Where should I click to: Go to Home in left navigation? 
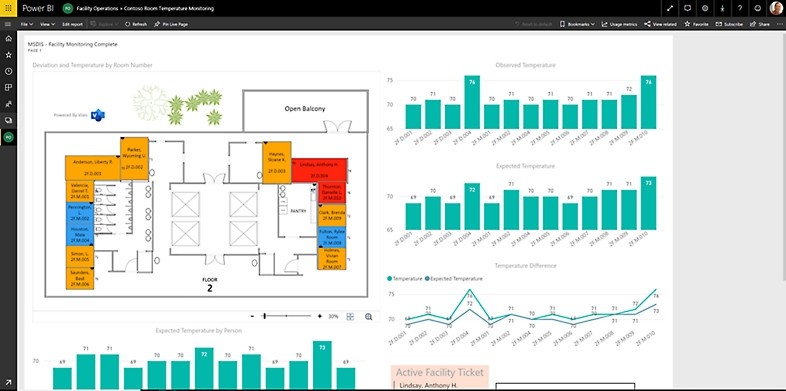pos(8,39)
